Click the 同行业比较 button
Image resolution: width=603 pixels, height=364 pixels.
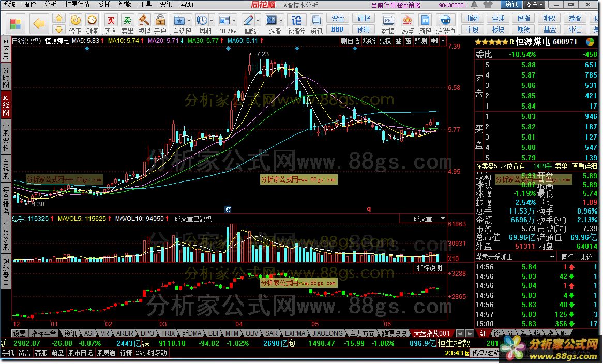(x=577, y=257)
